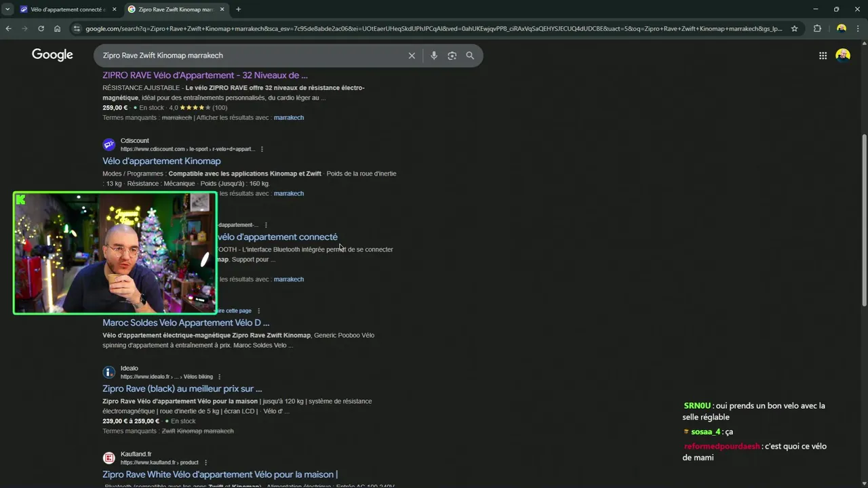Click the reformedpourdaesh chat username

[x=722, y=447]
